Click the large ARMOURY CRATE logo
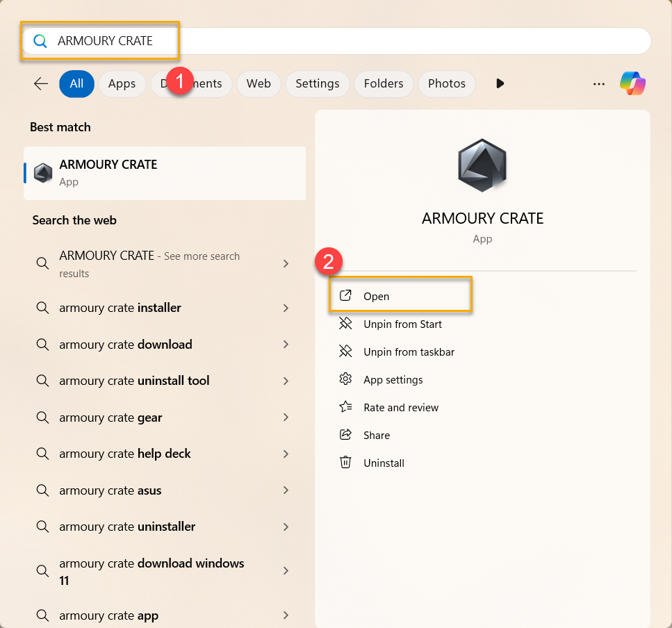 (x=482, y=165)
